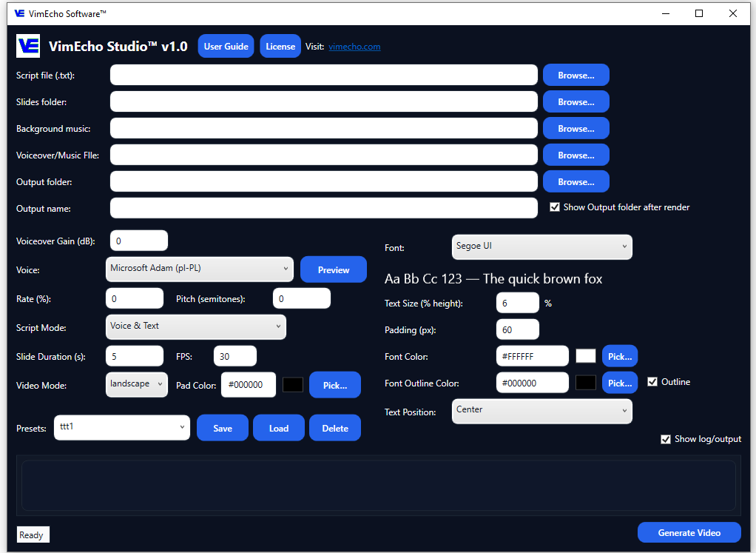Browse for the Slides folder
756x553 pixels.
click(x=576, y=101)
